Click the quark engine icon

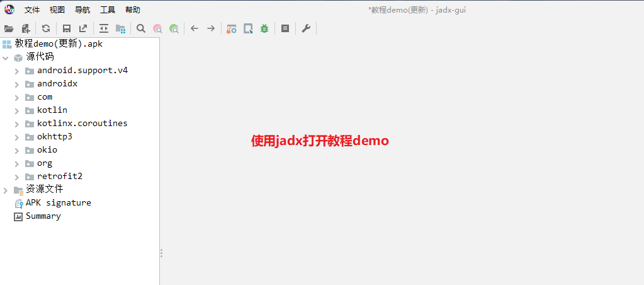[248, 28]
